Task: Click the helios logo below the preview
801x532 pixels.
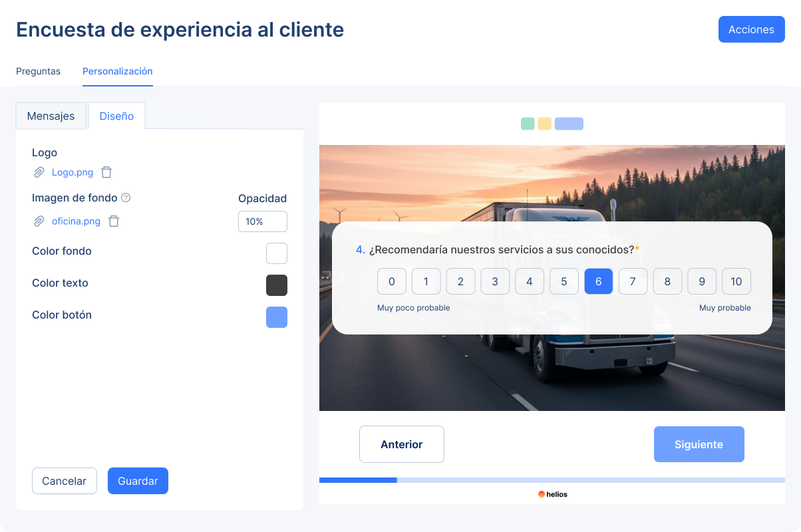Action: (x=552, y=494)
